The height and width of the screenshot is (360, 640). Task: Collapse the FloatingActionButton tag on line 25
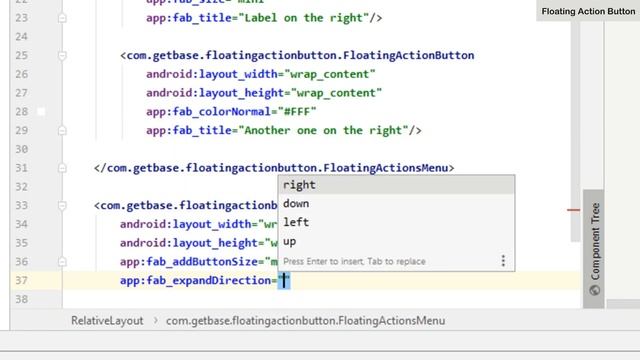tap(62, 56)
